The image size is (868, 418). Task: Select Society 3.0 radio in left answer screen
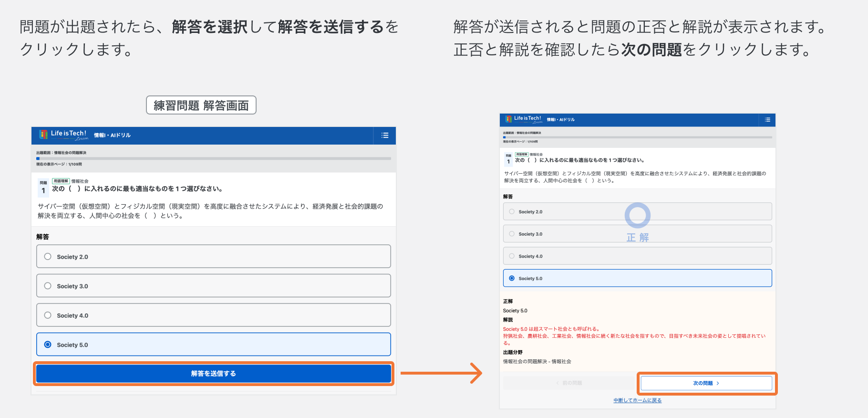coord(48,286)
